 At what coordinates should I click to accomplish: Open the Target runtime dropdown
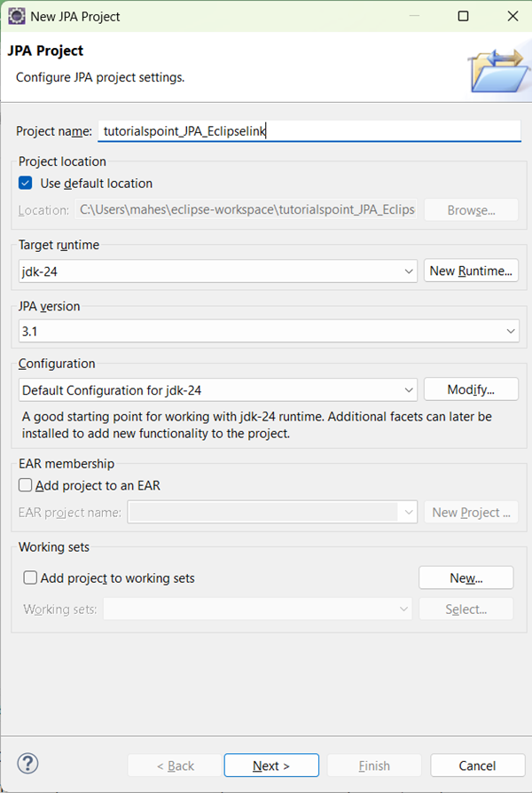(x=409, y=271)
